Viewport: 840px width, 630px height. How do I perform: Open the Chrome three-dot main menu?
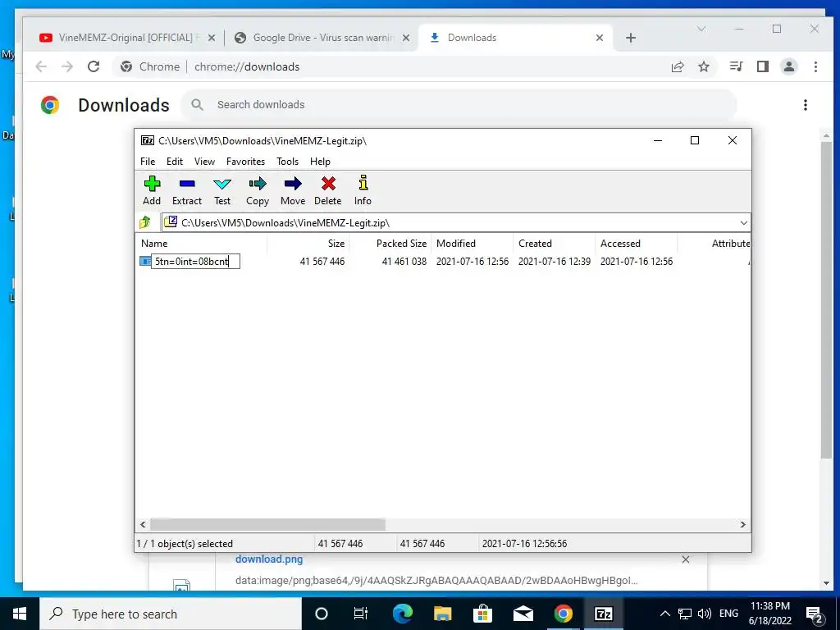[815, 66]
